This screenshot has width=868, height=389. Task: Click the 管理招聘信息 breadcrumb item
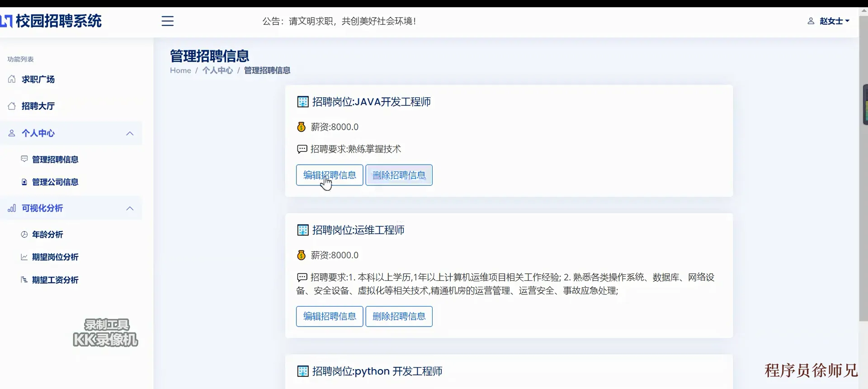267,71
